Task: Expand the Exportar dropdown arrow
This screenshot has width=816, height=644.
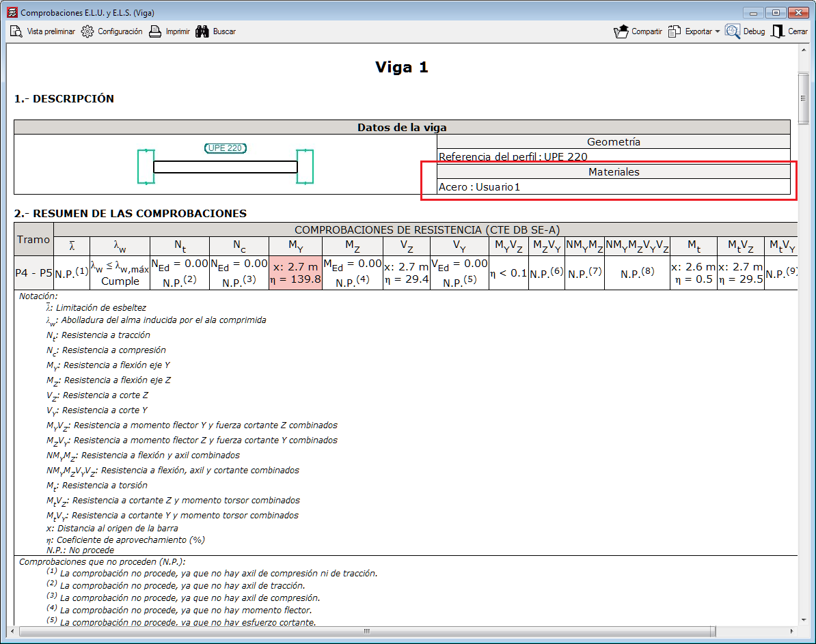Action: [x=717, y=31]
